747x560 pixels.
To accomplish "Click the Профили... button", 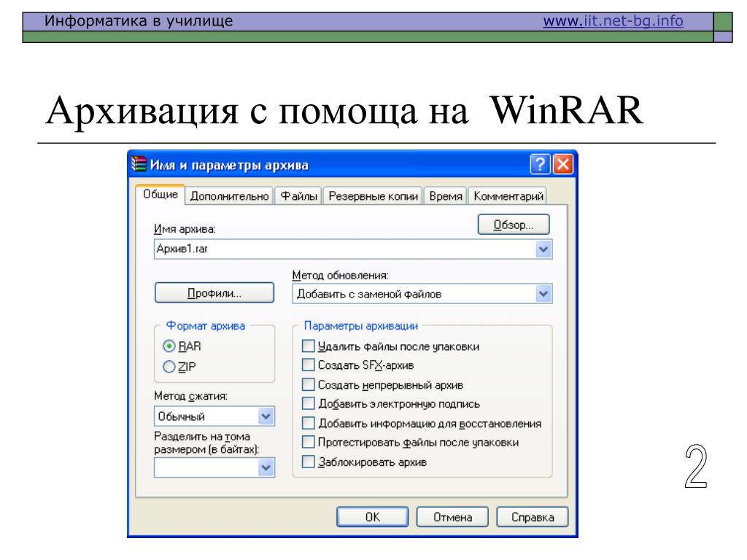I will [x=214, y=293].
